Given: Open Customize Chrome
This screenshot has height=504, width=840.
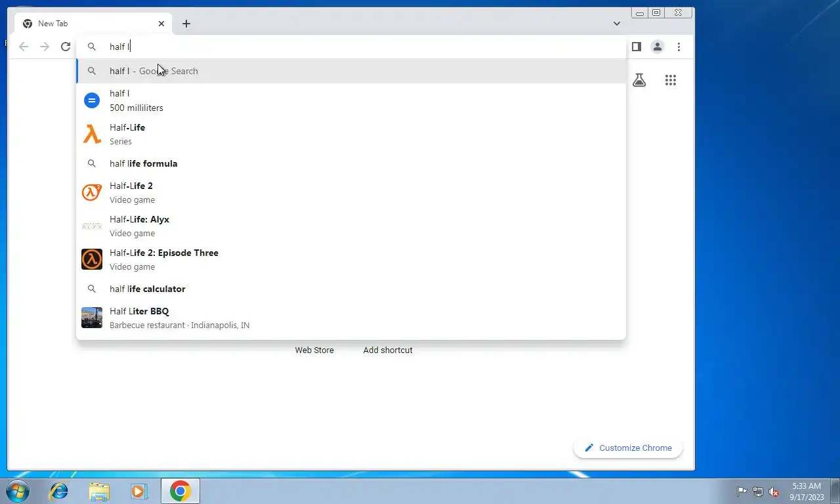Looking at the screenshot, I should (628, 448).
